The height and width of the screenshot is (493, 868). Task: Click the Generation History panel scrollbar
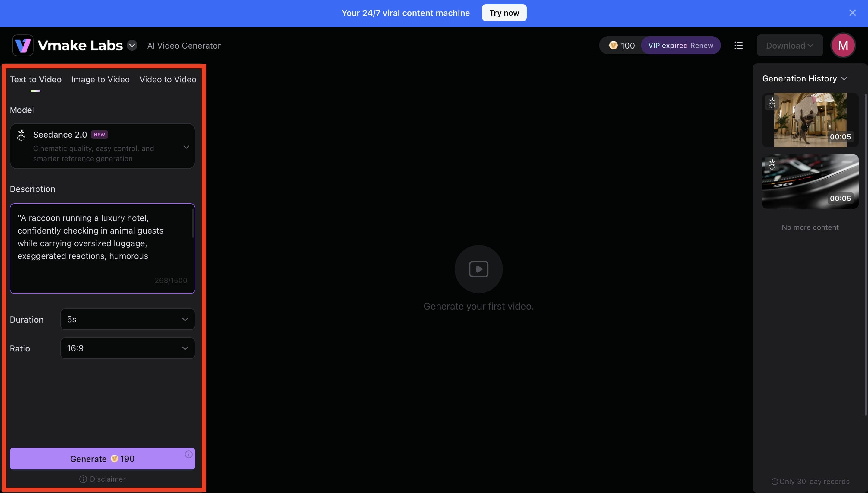pyautogui.click(x=866, y=255)
